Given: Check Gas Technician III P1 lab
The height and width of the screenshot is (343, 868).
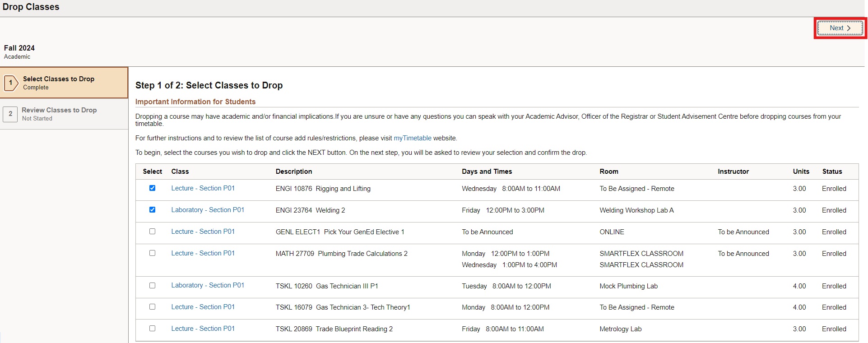Looking at the screenshot, I should pos(152,286).
